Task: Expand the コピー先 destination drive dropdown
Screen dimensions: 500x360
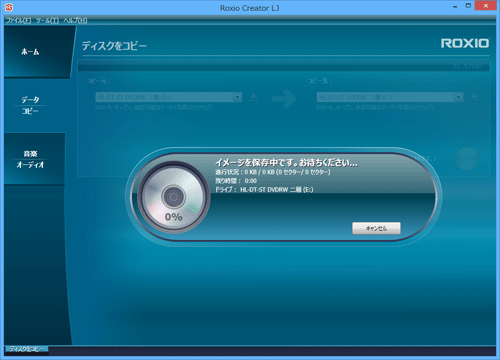Action: tap(459, 97)
